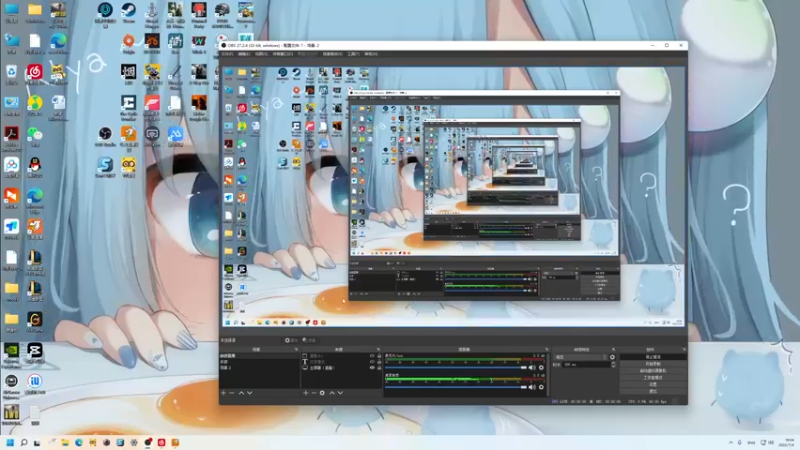Open the File menu in OBS
Screen dimensions: 800x450
228,54
